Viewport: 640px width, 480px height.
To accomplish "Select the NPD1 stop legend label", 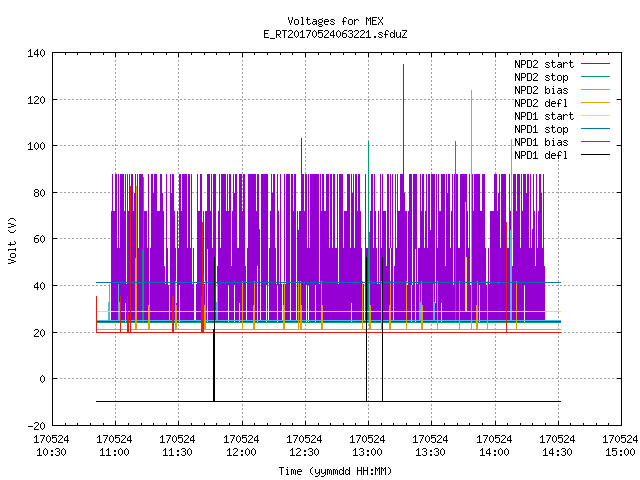I will [x=541, y=129].
